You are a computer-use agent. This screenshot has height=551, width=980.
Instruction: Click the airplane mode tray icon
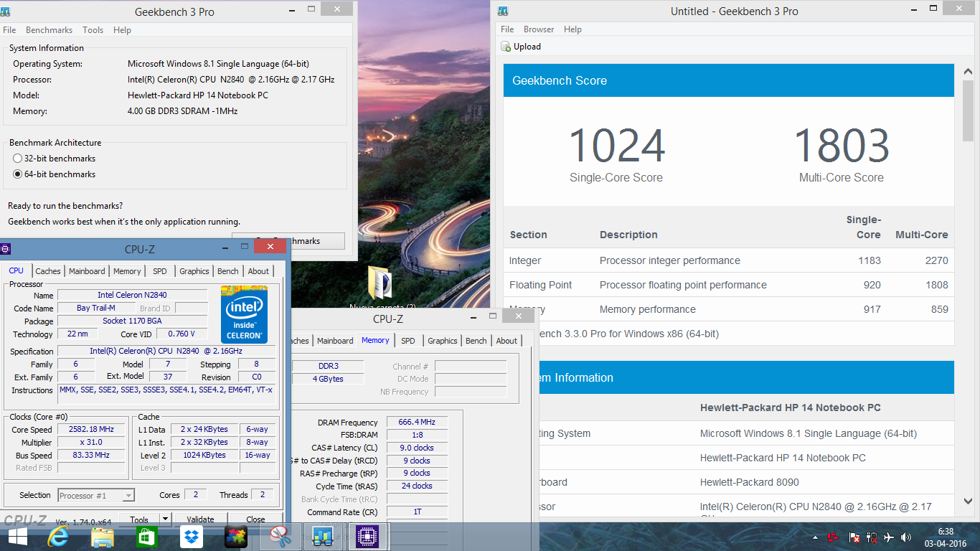(x=889, y=537)
